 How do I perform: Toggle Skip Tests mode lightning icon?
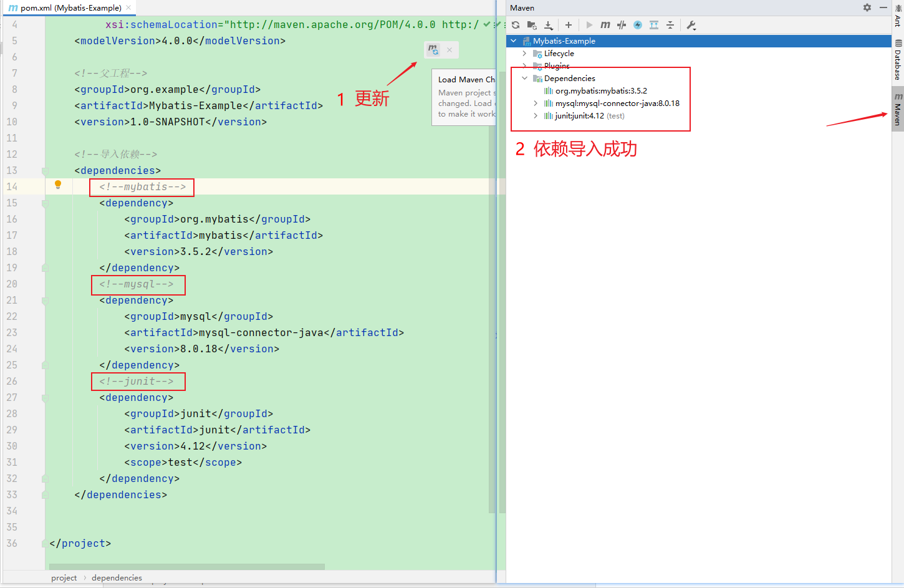pos(638,25)
